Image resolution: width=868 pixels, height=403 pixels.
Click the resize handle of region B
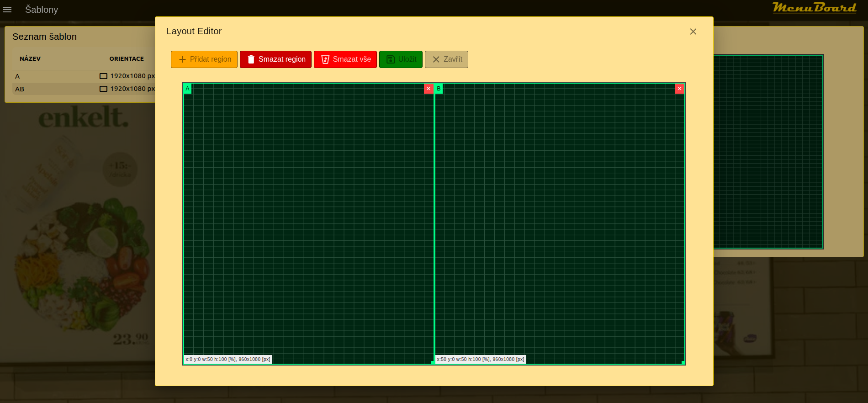click(x=683, y=362)
